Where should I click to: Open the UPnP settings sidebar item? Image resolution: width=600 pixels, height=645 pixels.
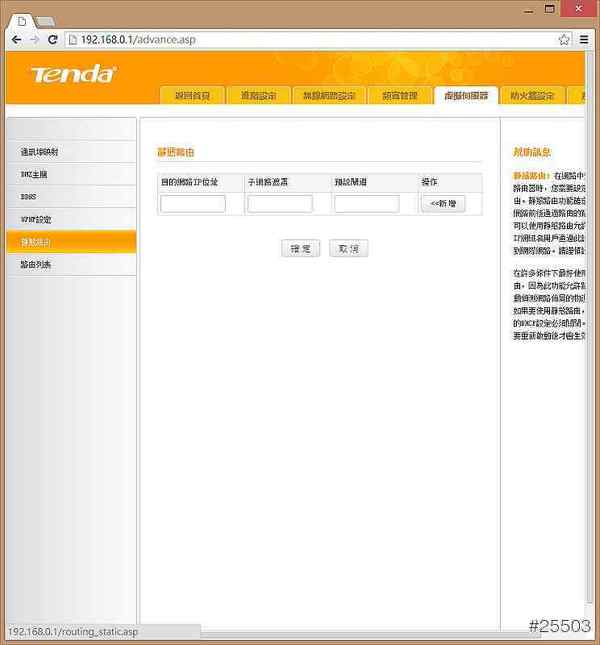[72, 219]
